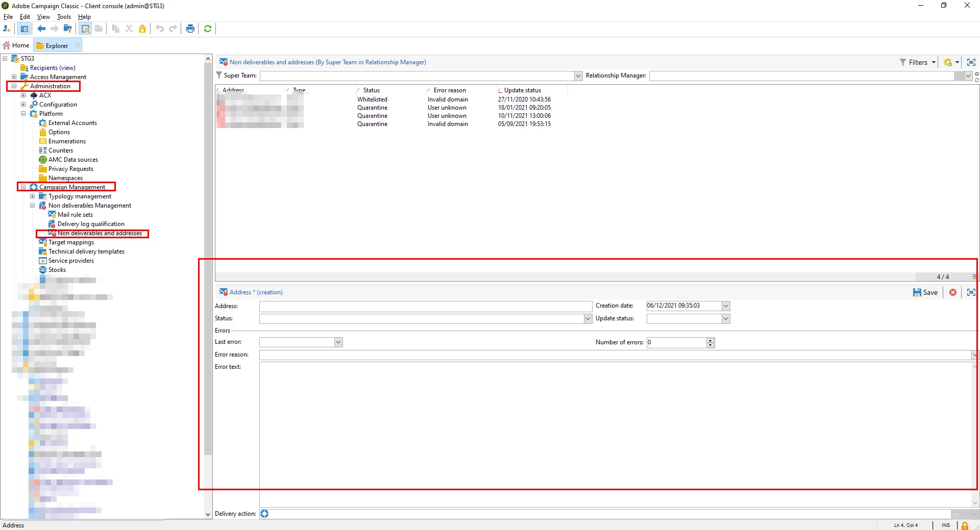Open the Super Team dropdown
This screenshot has width=980, height=530.
pos(578,76)
